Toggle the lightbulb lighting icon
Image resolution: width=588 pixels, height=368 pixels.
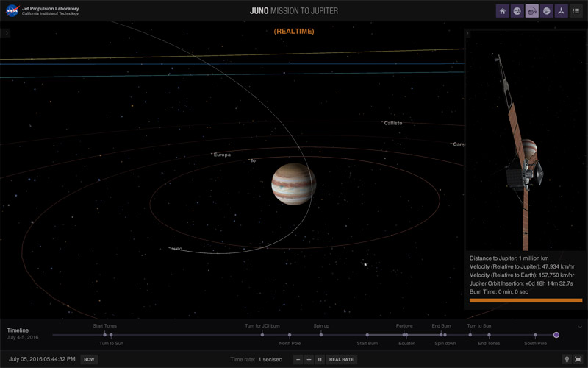tap(567, 359)
